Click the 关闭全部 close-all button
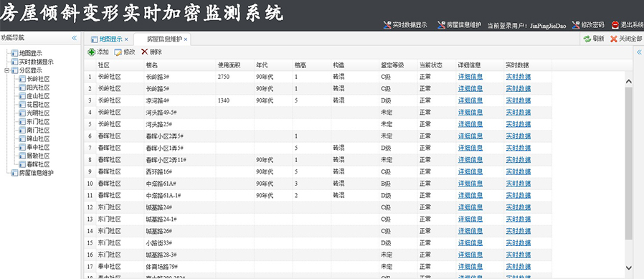Screen dimensions: 644x279 [x=626, y=39]
